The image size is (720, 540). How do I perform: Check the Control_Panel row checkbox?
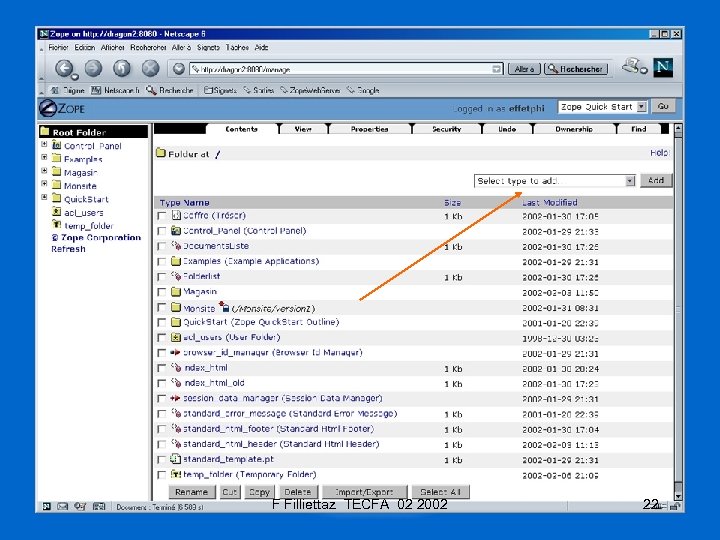click(x=162, y=231)
